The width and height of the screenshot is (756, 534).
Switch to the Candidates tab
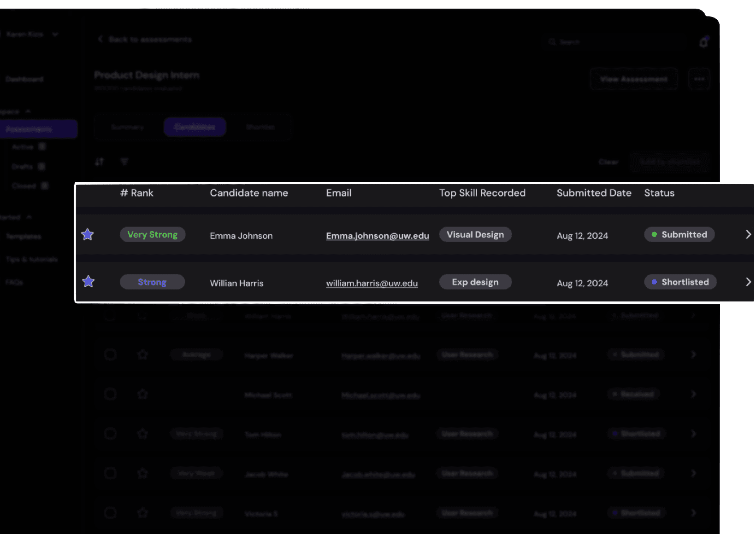pos(195,127)
